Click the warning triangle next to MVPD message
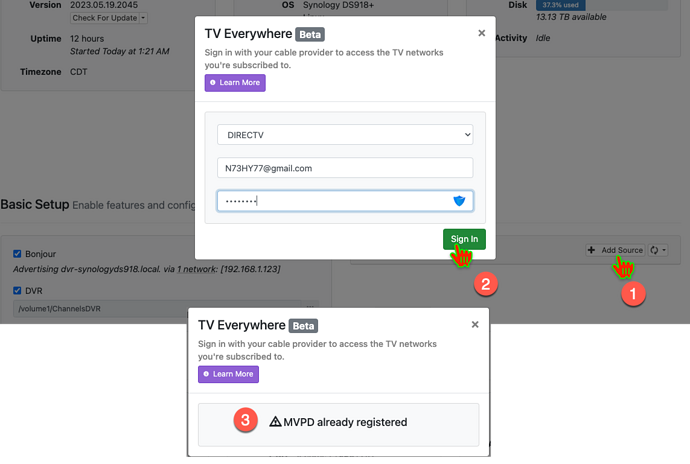690x464 pixels. coord(276,422)
